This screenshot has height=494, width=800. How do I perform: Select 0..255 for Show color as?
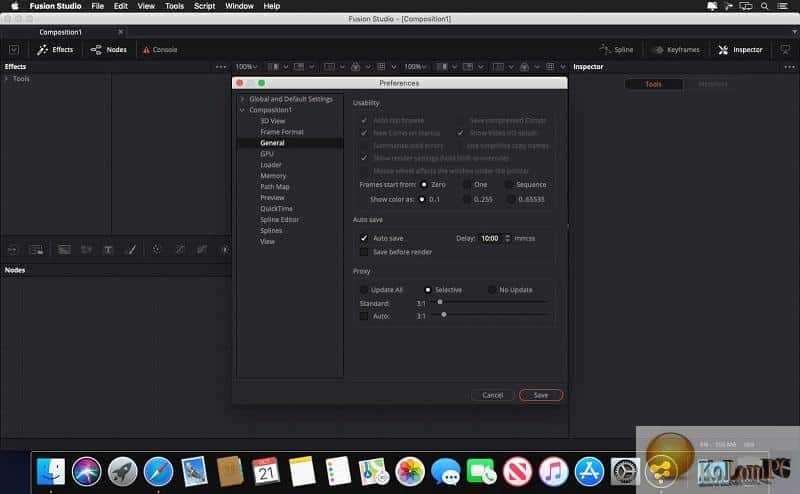coord(466,199)
